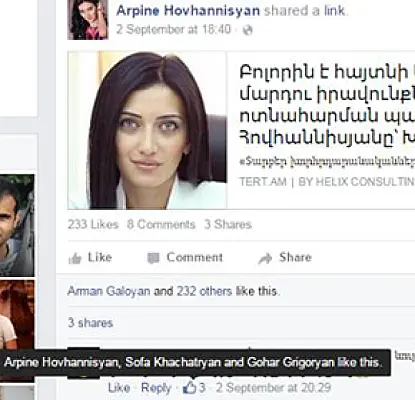View the 233 Likes count

coord(93,224)
